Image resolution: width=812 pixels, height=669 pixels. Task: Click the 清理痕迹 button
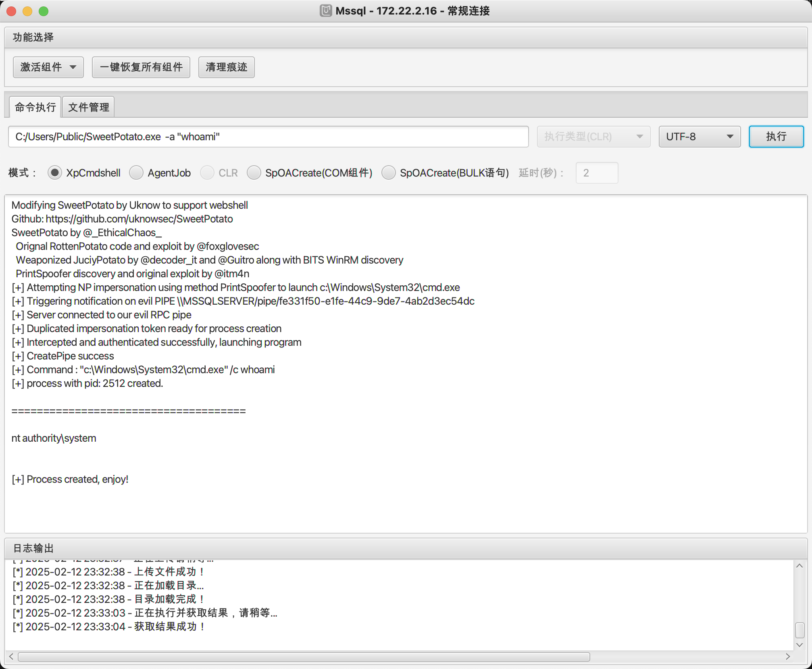(x=226, y=67)
